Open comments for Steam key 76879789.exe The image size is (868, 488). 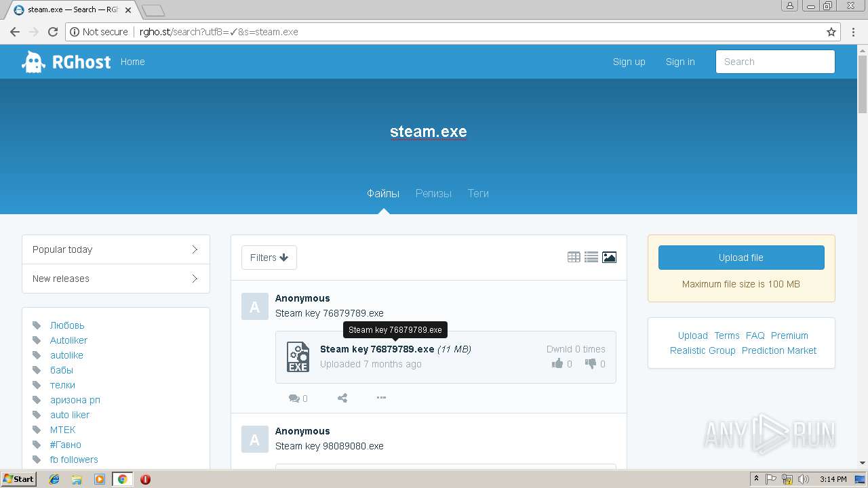(298, 399)
